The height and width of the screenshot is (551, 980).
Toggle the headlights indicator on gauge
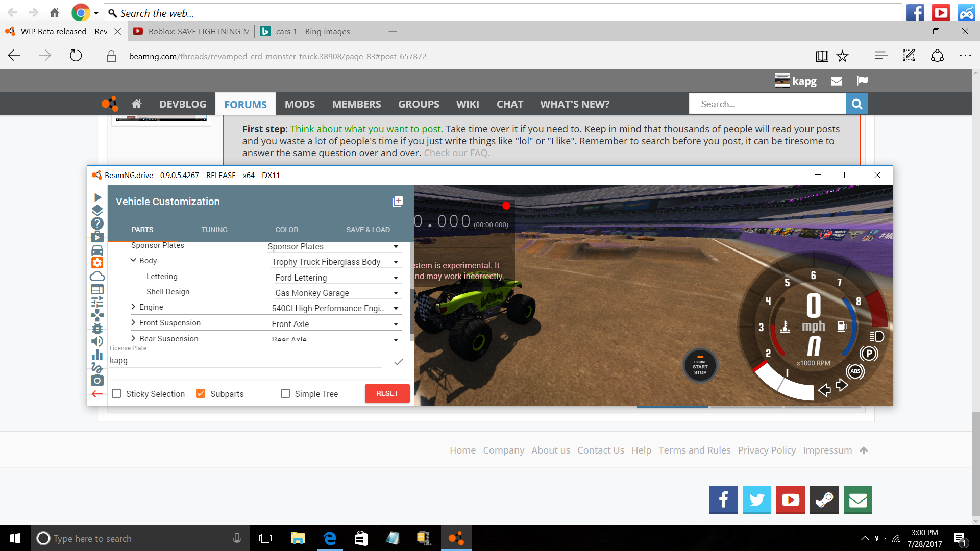pos(876,336)
